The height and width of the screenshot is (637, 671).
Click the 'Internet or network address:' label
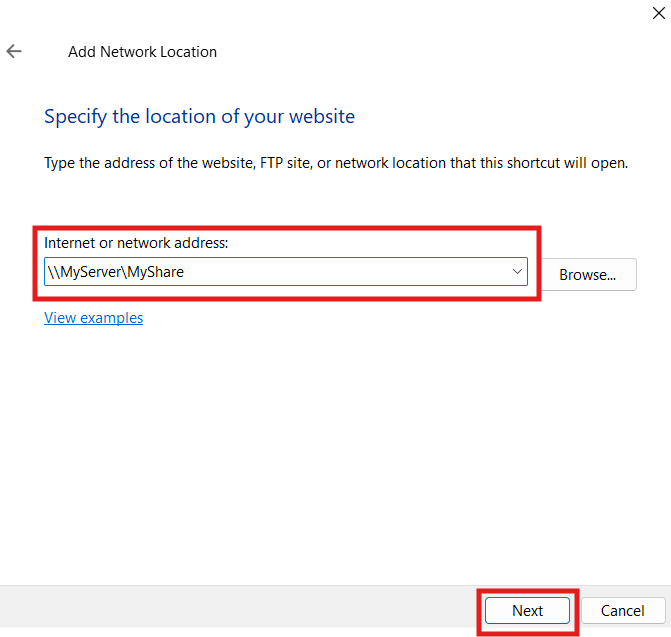[137, 243]
